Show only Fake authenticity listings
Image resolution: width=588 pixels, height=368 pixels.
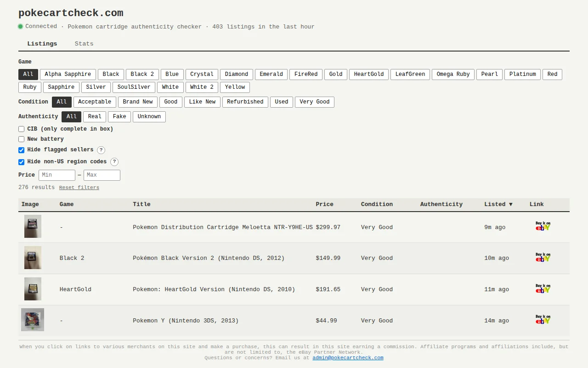(x=119, y=117)
